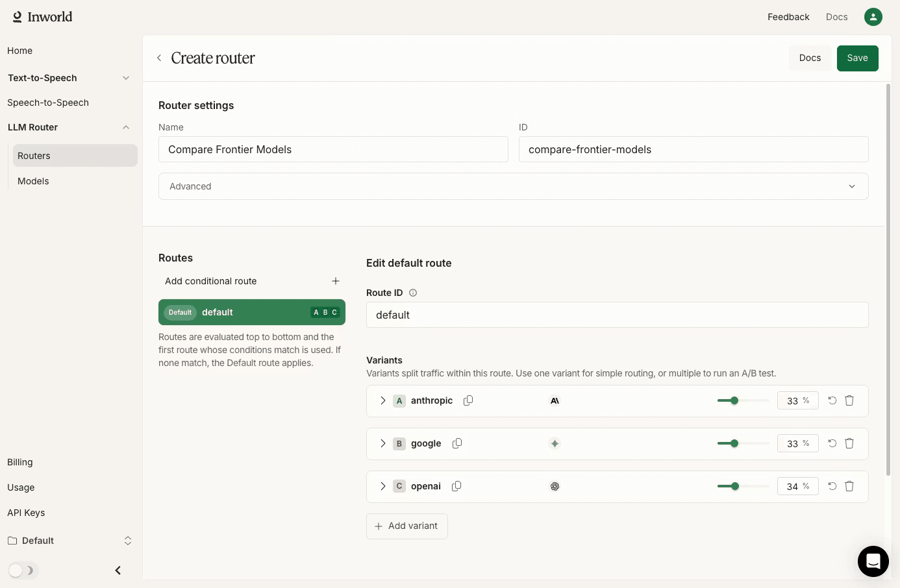Reset the openai variant weight
900x588 pixels.
click(x=832, y=486)
